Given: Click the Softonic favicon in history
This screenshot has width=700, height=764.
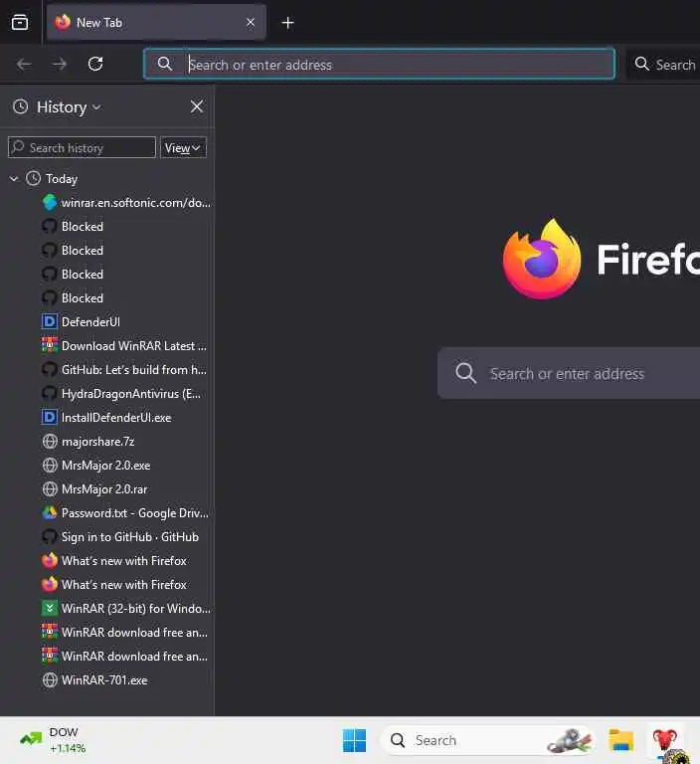Looking at the screenshot, I should pos(49,202).
